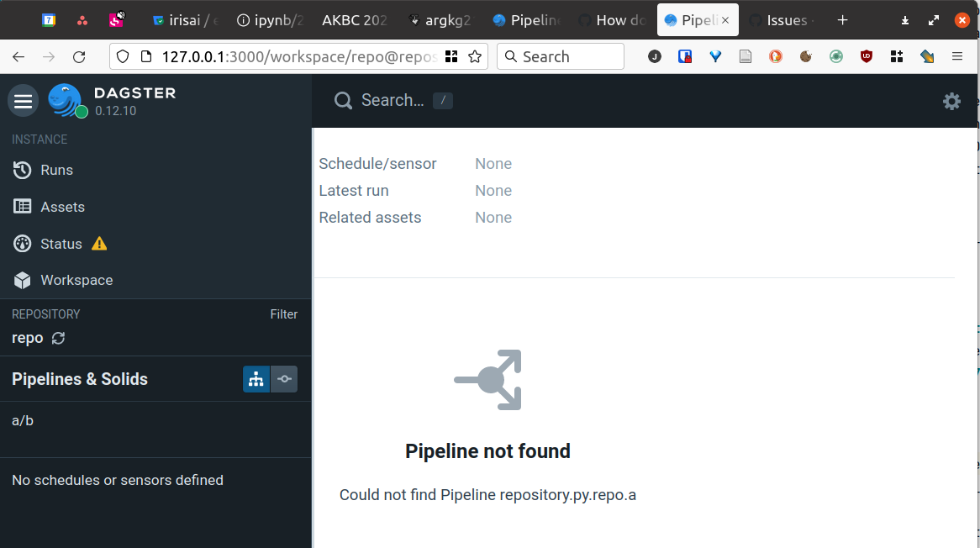Enable pipeline flat graph view toggle
Viewport: 980px width, 548px height.
point(256,379)
